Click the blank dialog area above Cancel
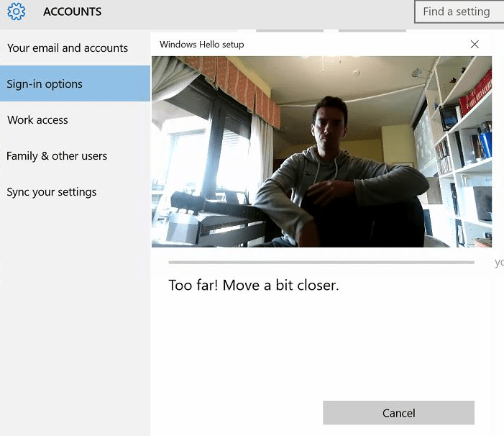Screen dimensions: 504x436 click(x=321, y=345)
